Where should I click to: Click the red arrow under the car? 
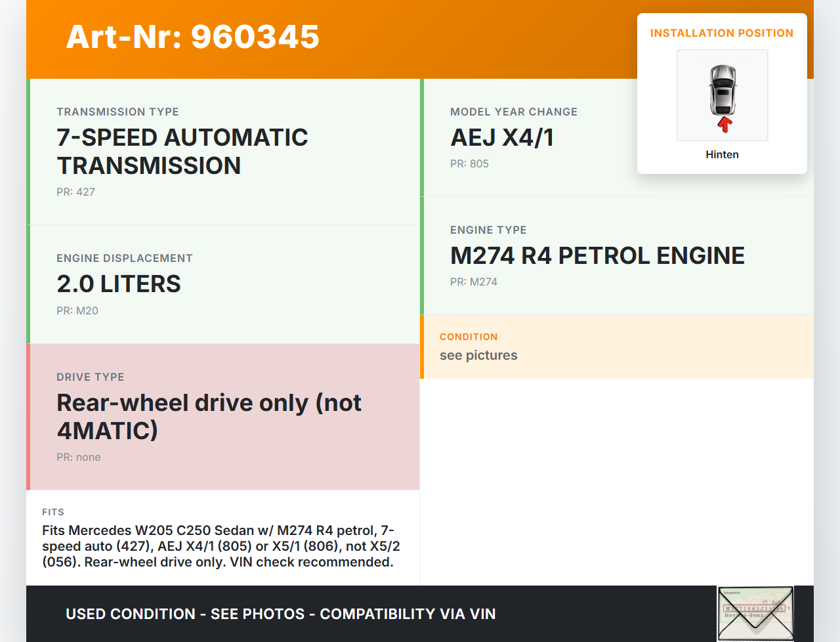[x=724, y=125]
